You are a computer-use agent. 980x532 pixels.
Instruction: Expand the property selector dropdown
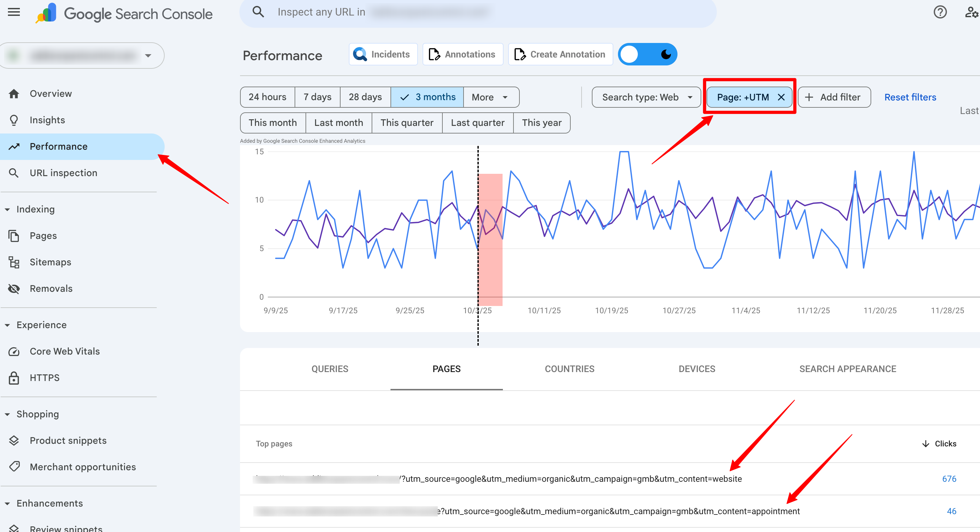(x=148, y=56)
